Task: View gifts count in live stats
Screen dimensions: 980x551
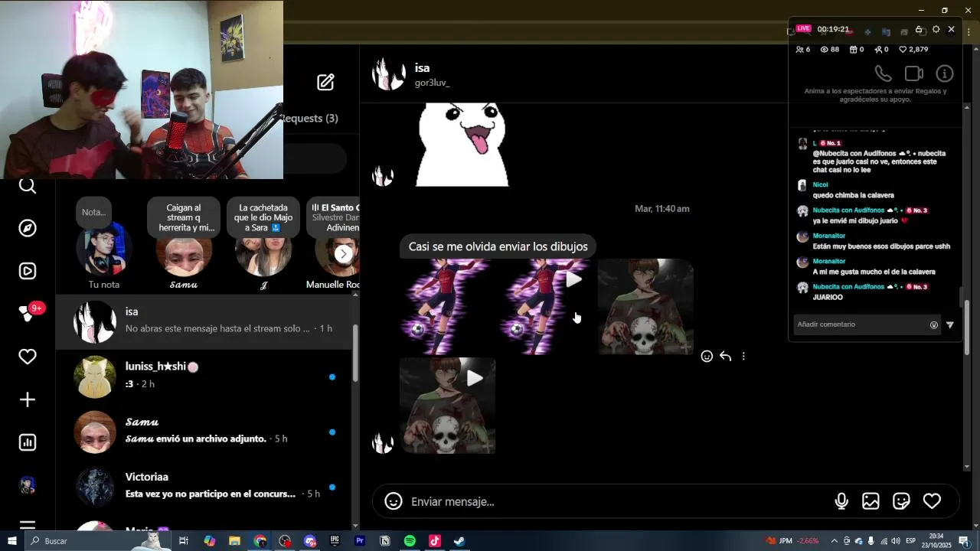Action: pos(857,49)
